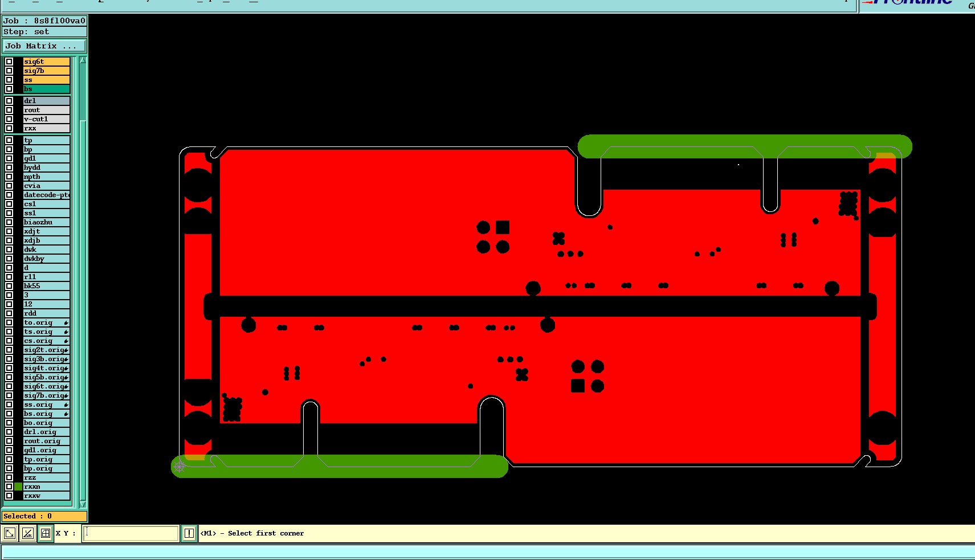Image resolution: width=975 pixels, height=560 pixels.
Task: Select the datecode-pt layer name
Action: 46,195
